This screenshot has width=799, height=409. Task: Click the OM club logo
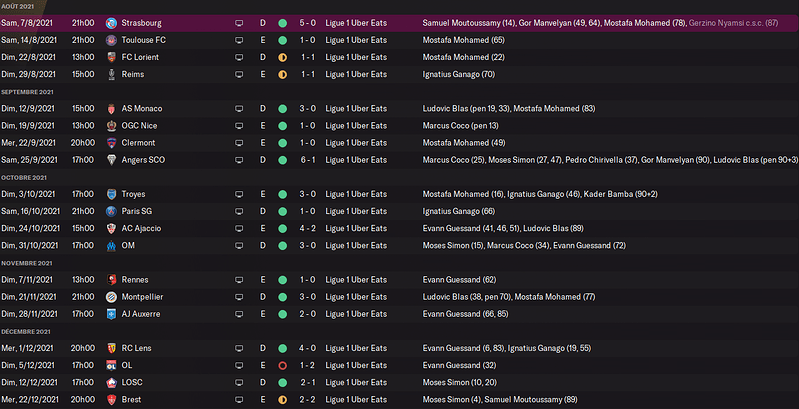point(112,245)
